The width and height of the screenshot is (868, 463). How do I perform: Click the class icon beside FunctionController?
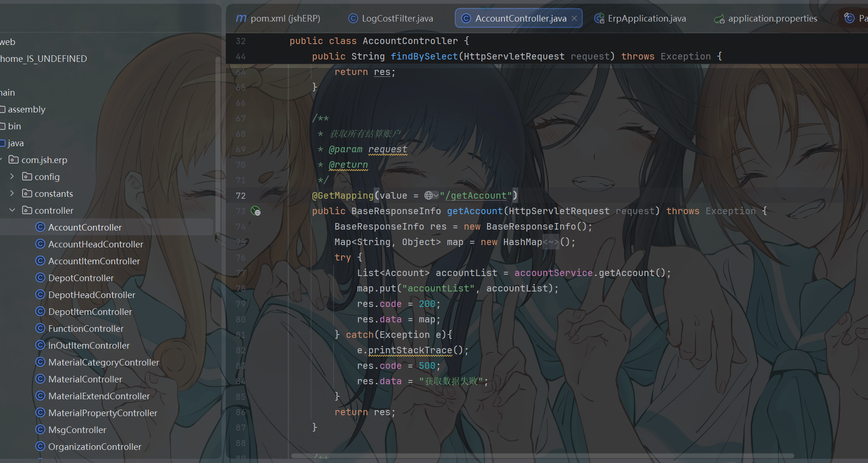click(40, 329)
